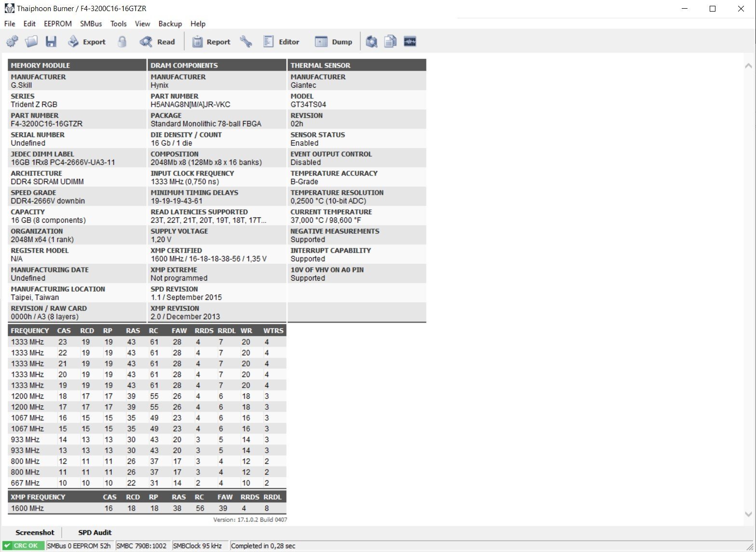Viewport: 756px width, 552px height.
Task: Click the waveform monitor toolbar icon
Action: (410, 41)
